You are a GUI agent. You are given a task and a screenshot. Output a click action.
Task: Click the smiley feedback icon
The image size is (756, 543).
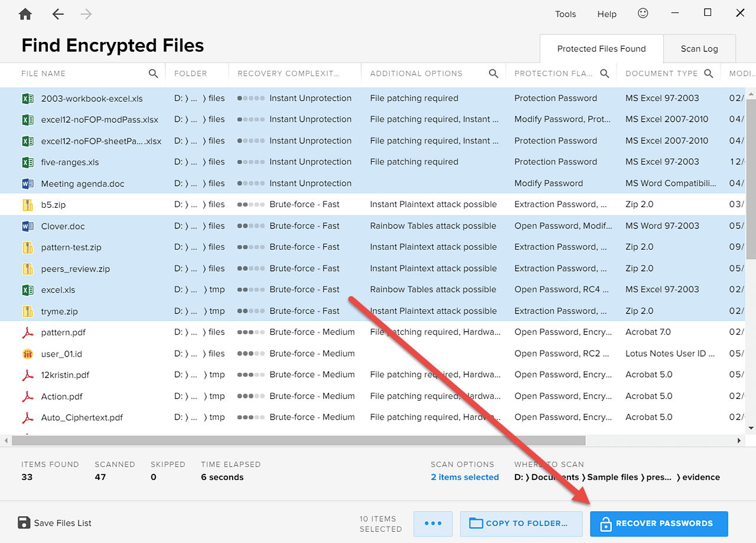[643, 13]
